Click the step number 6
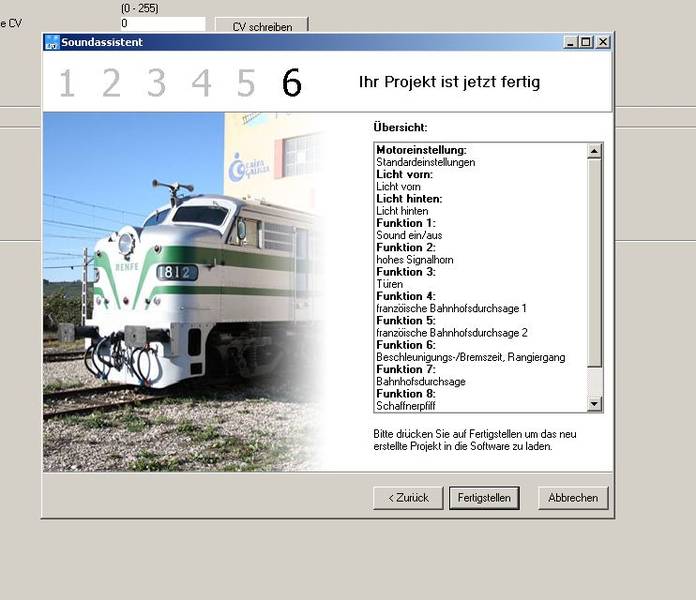This screenshot has height=600, width=696. click(292, 83)
